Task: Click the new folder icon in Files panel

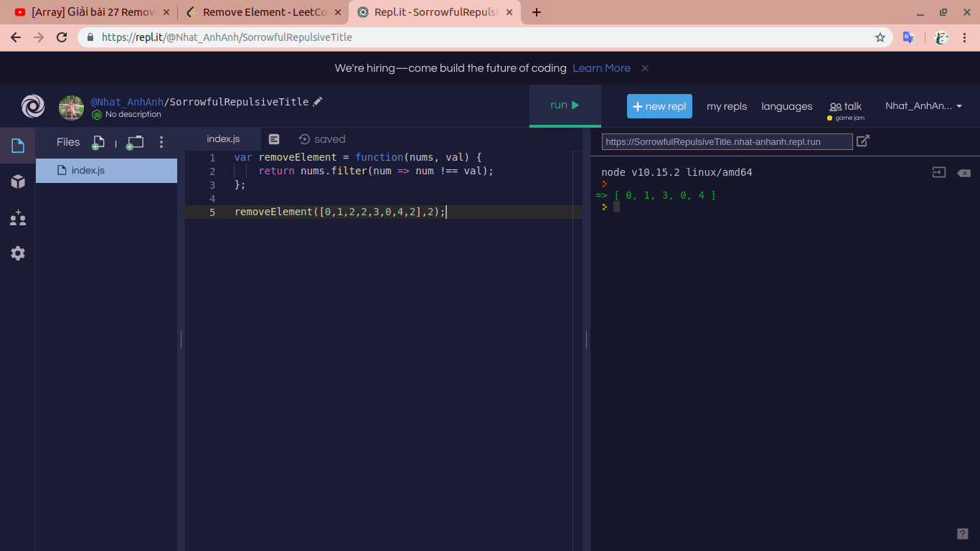Action: [135, 142]
